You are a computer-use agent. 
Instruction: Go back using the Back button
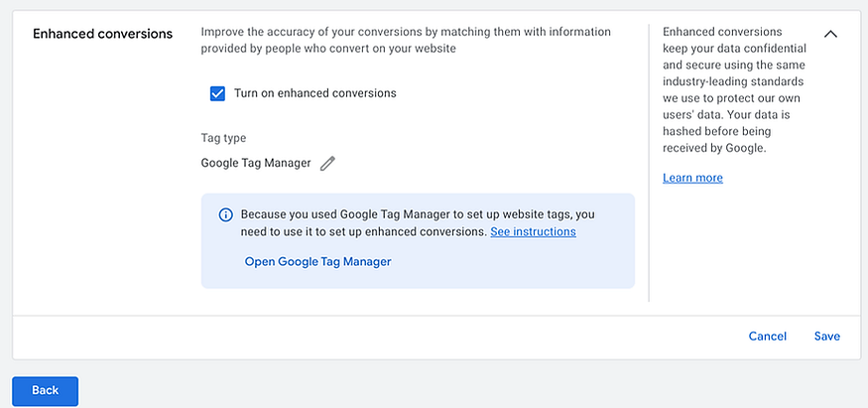pos(45,390)
